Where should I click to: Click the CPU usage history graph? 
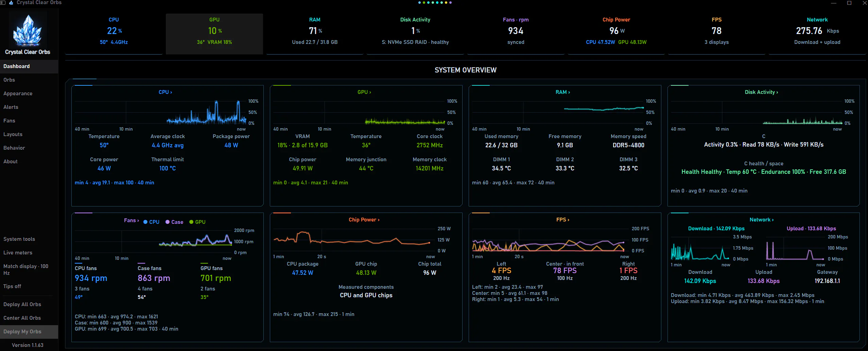[x=160, y=112]
